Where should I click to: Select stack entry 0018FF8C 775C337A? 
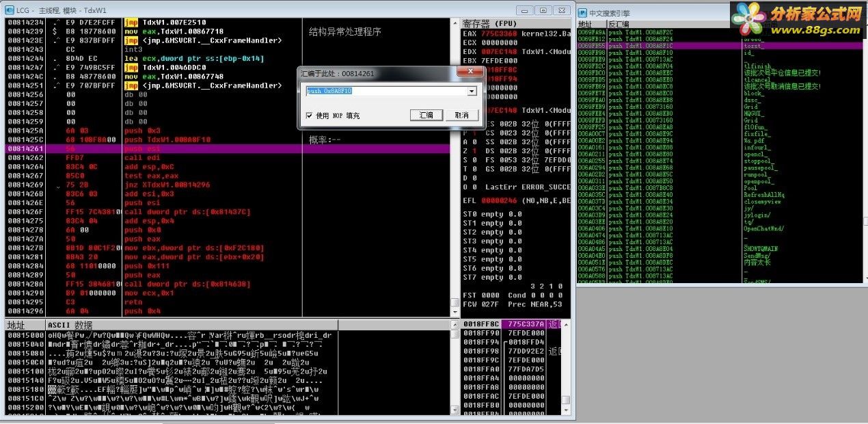pyautogui.click(x=511, y=324)
